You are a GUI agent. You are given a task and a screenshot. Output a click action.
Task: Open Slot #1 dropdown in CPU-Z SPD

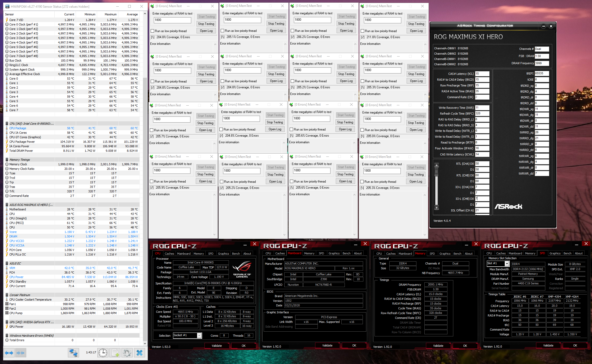tap(507, 264)
